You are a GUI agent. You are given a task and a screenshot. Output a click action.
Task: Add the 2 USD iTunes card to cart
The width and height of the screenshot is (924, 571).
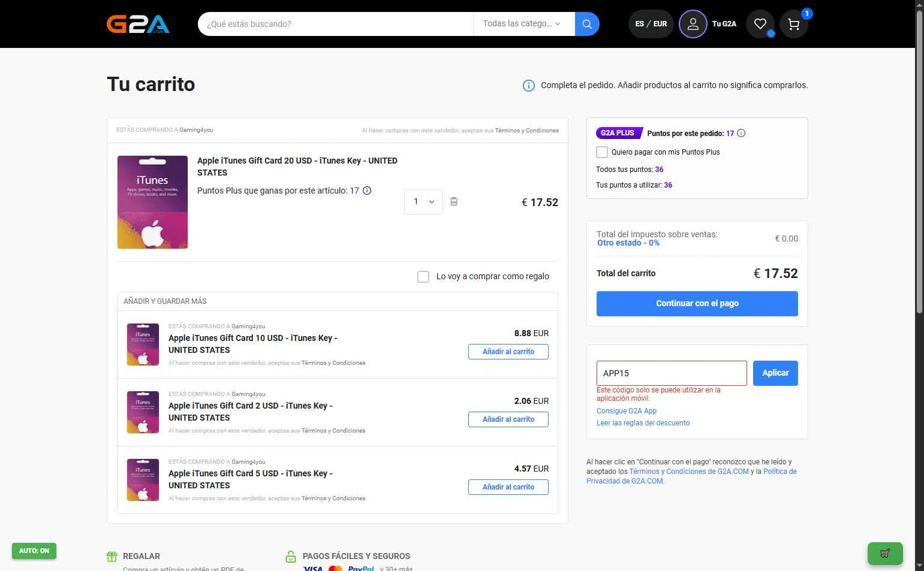tap(508, 419)
